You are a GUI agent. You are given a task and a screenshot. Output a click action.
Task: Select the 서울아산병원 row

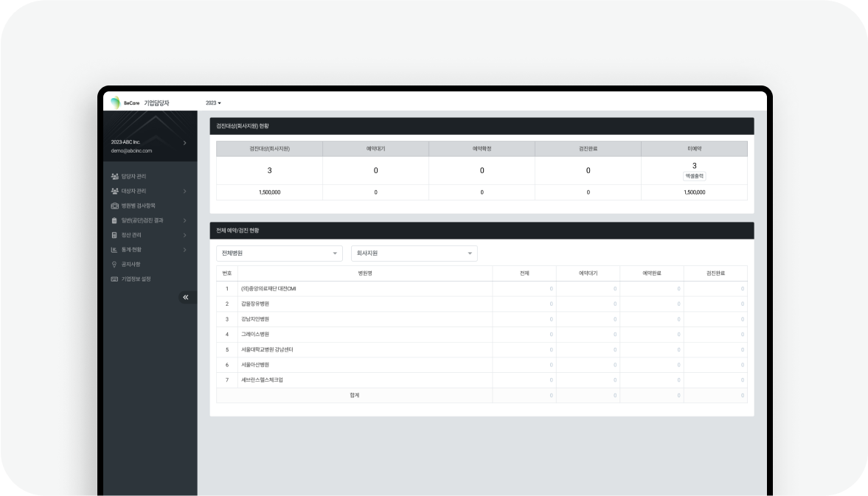coord(482,364)
